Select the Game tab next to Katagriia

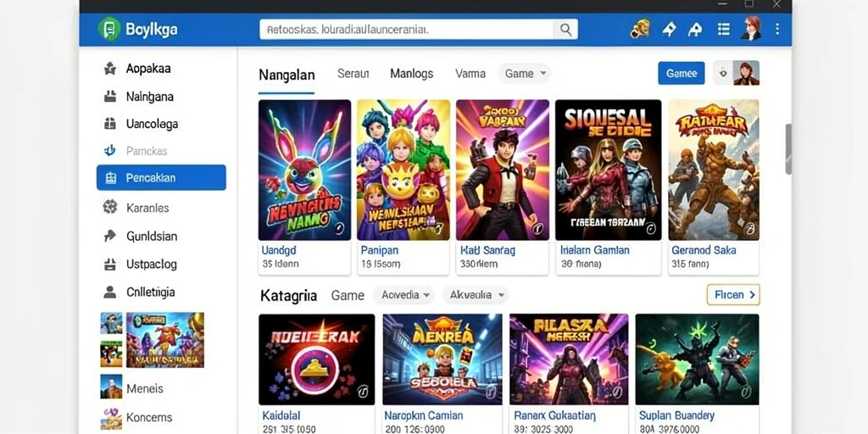(x=348, y=296)
